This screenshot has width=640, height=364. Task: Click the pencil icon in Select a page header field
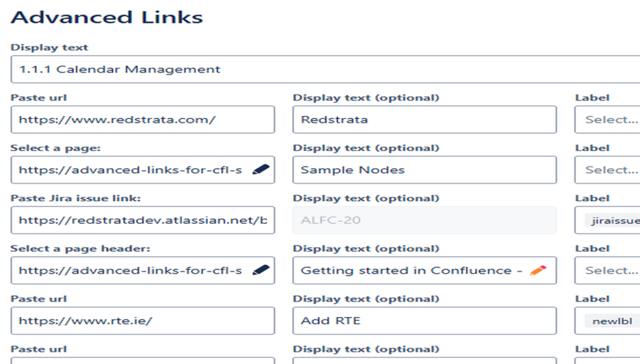click(261, 270)
